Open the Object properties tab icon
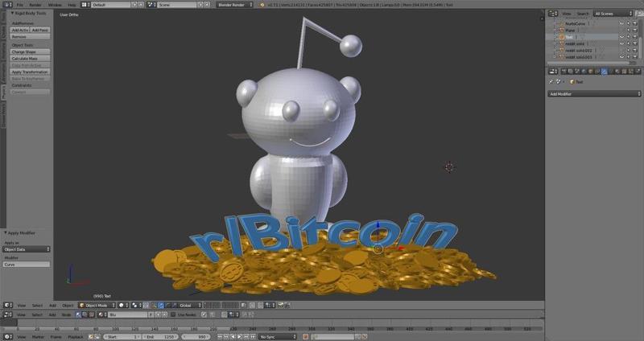The width and height of the screenshot is (644, 341). click(591, 71)
